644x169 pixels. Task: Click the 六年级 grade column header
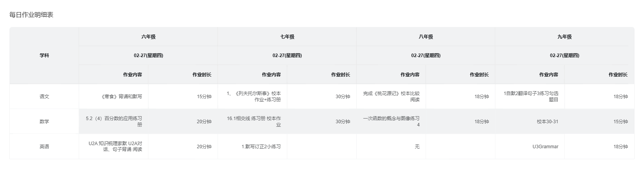pos(148,37)
